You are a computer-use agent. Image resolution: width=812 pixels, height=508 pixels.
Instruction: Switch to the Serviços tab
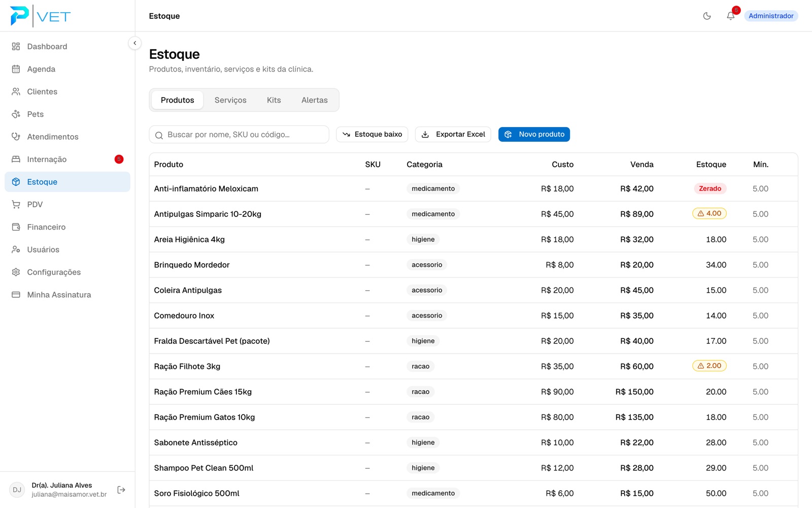click(x=230, y=100)
